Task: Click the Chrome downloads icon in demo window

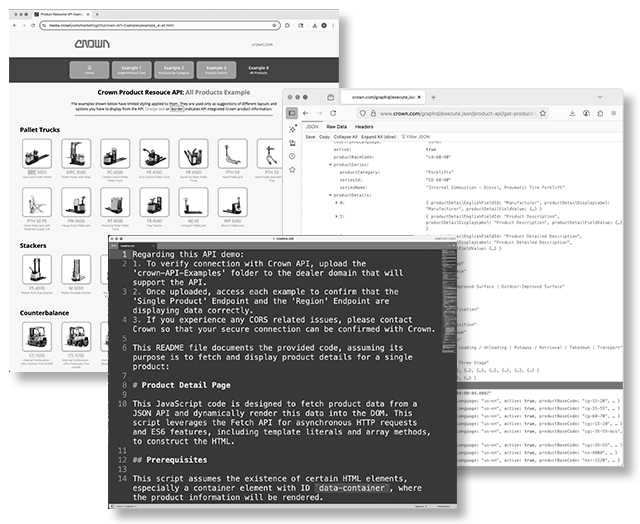Action: point(315,25)
